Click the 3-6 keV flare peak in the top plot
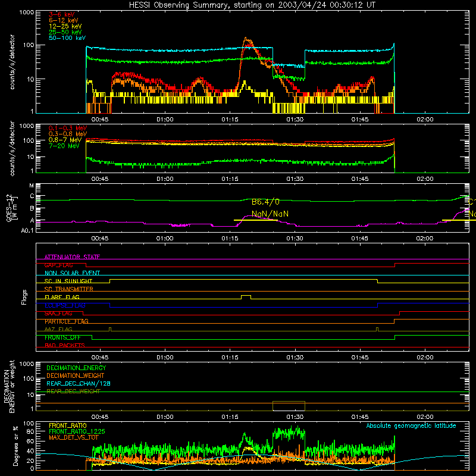The height and width of the screenshot is (476, 476). point(249,45)
